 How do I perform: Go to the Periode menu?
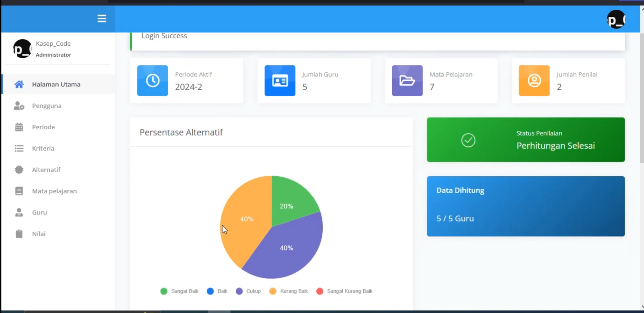pyautogui.click(x=58, y=127)
